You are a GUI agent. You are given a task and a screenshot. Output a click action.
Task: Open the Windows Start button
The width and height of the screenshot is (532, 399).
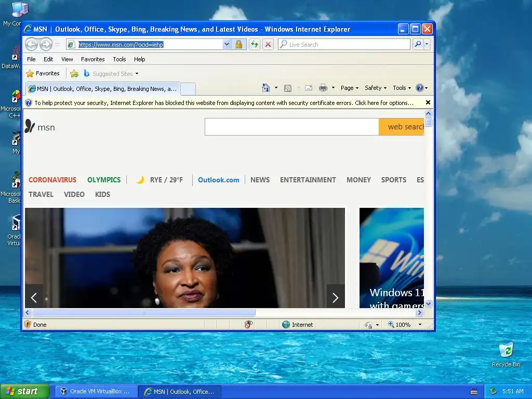click(25, 391)
